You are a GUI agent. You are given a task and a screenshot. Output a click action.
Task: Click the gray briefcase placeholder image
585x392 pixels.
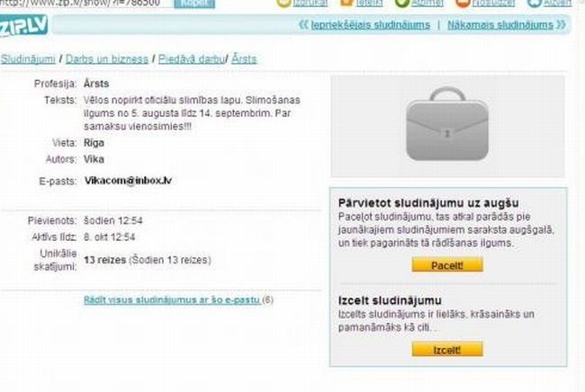coord(447,124)
